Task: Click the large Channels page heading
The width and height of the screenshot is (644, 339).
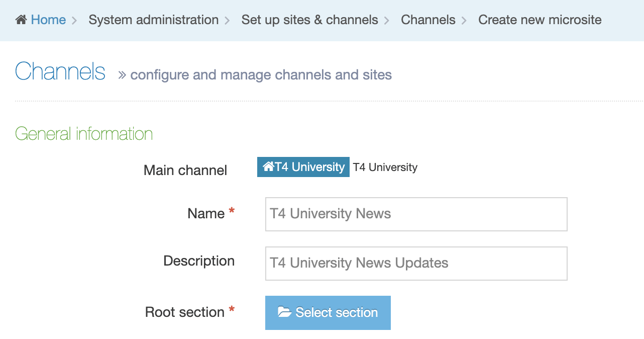Action: point(60,72)
